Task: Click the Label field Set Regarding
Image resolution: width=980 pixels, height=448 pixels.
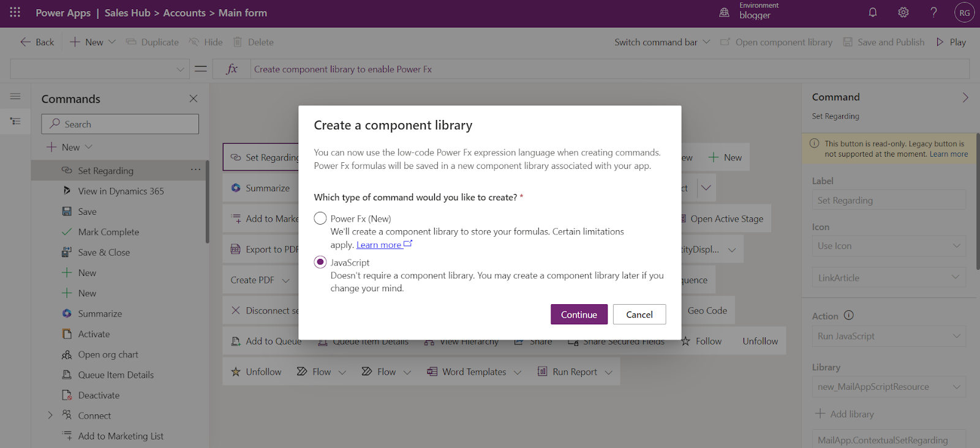Action: click(889, 200)
